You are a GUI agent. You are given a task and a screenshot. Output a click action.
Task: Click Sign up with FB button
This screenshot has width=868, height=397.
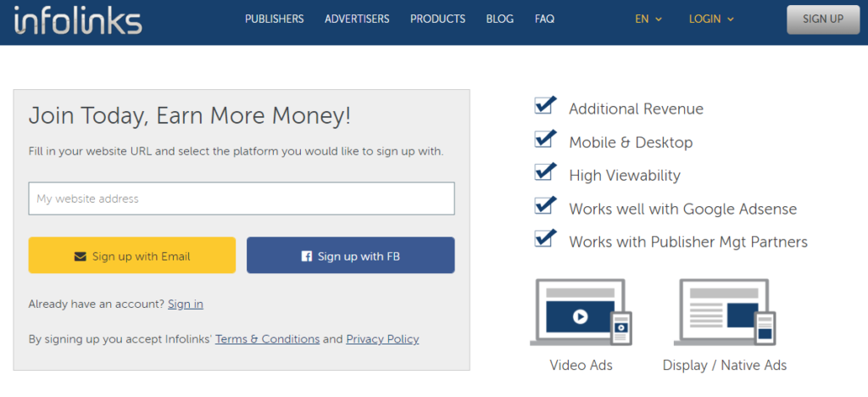(350, 255)
